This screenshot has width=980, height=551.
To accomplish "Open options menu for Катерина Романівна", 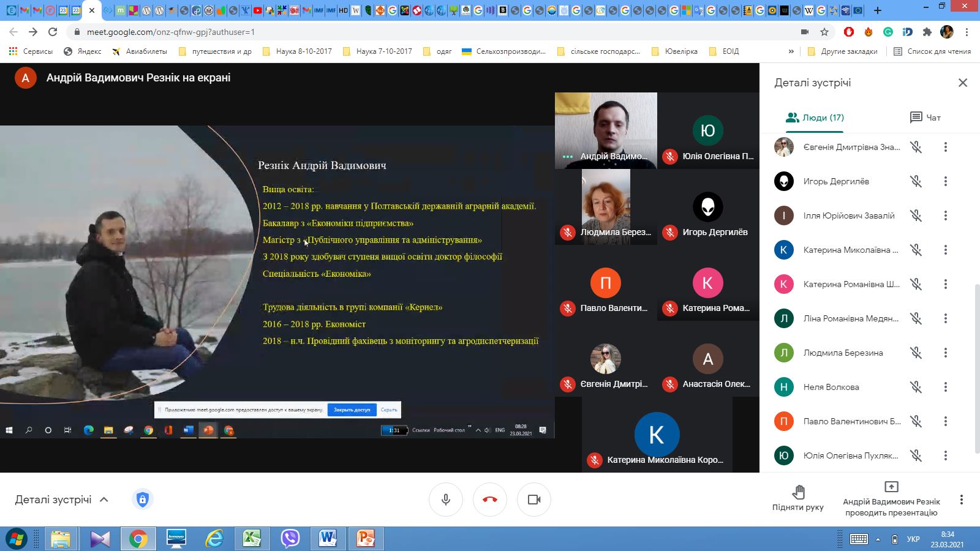I will 946,284.
